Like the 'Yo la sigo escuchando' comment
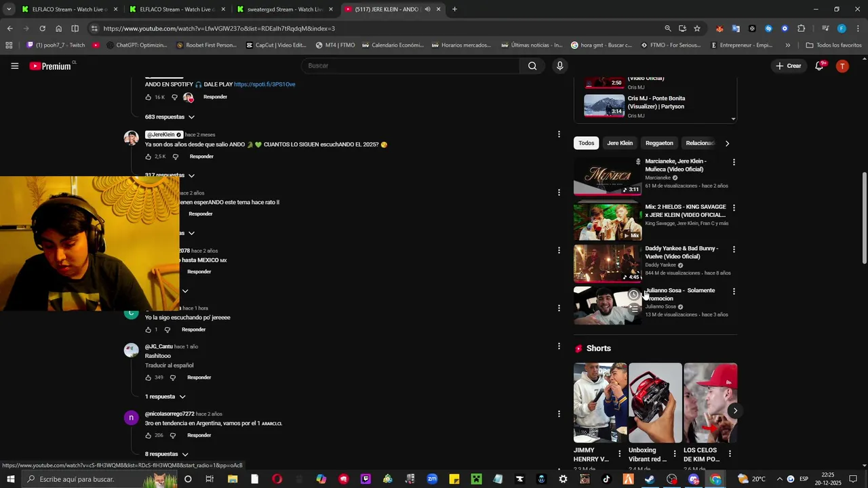 click(148, 329)
